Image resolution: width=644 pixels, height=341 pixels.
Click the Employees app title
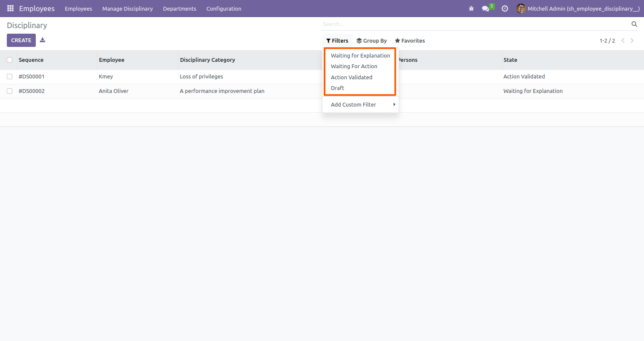pos(37,9)
